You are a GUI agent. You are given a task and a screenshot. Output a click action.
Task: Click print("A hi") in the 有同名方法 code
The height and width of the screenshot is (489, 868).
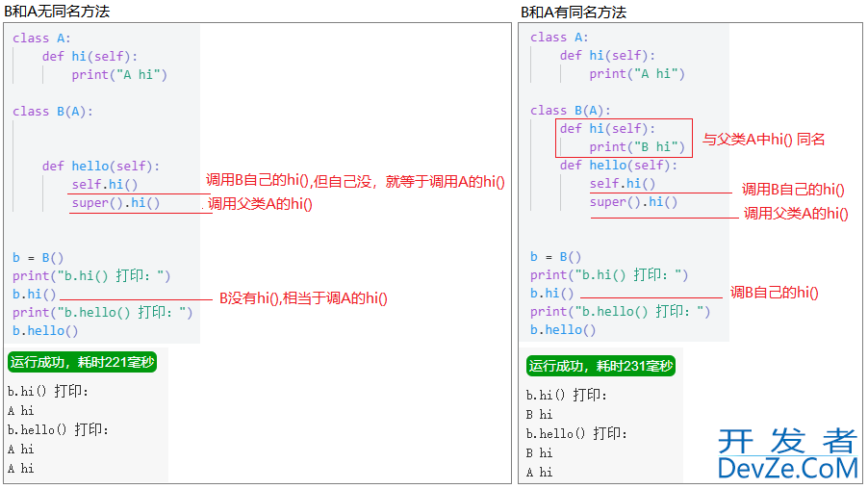click(x=637, y=74)
